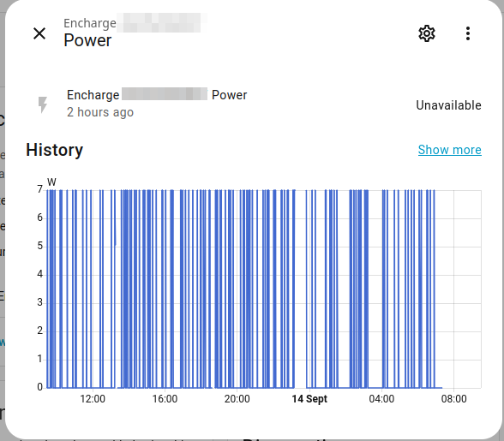Image resolution: width=504 pixels, height=441 pixels.
Task: Select the 20:00 time axis label
Action: pos(237,399)
